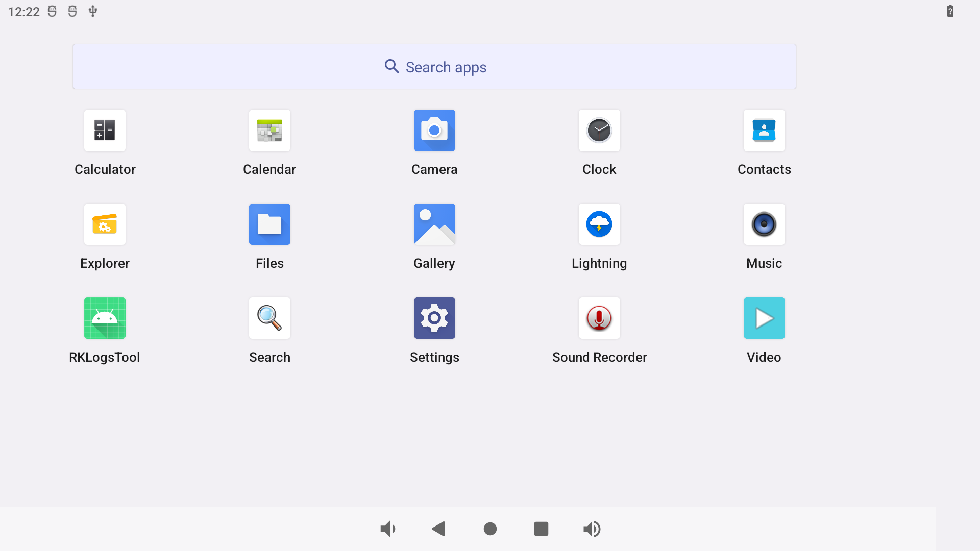Launch the Calendar app icon

pyautogui.click(x=269, y=130)
